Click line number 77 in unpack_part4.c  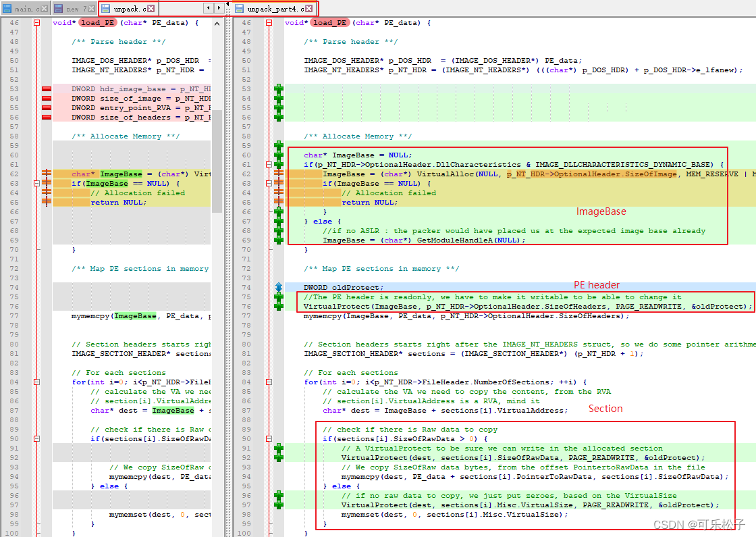[x=246, y=316]
